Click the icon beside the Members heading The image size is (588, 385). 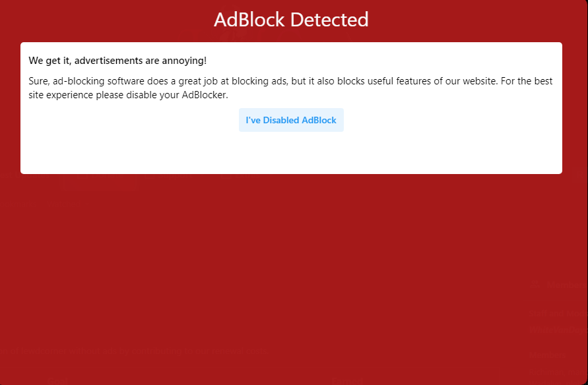tap(535, 284)
